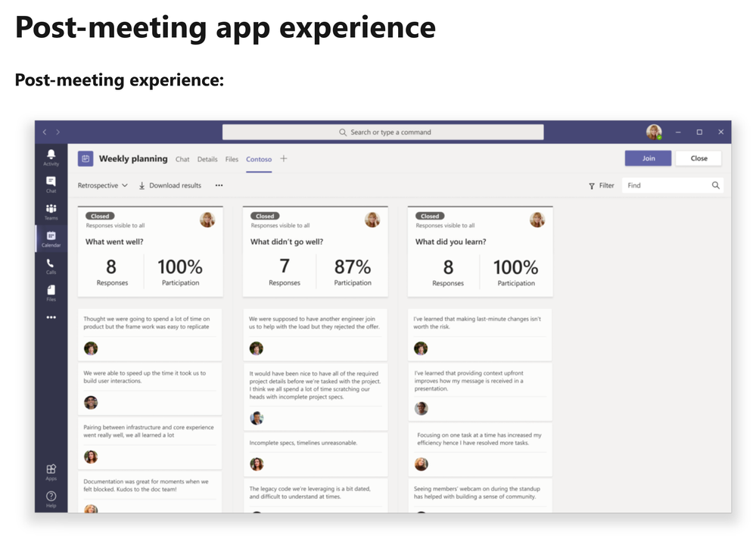The width and height of the screenshot is (756, 542).
Task: Click the Weekly planning meeting title
Action: click(x=133, y=159)
